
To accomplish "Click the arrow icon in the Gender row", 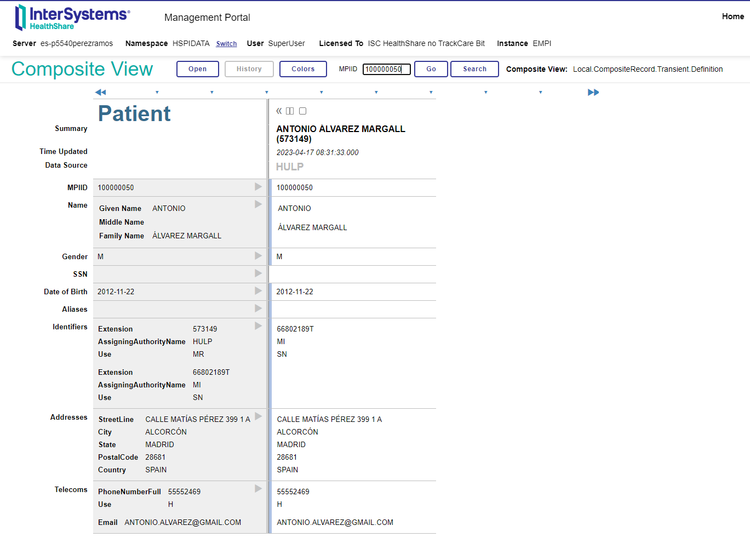I will pos(258,256).
